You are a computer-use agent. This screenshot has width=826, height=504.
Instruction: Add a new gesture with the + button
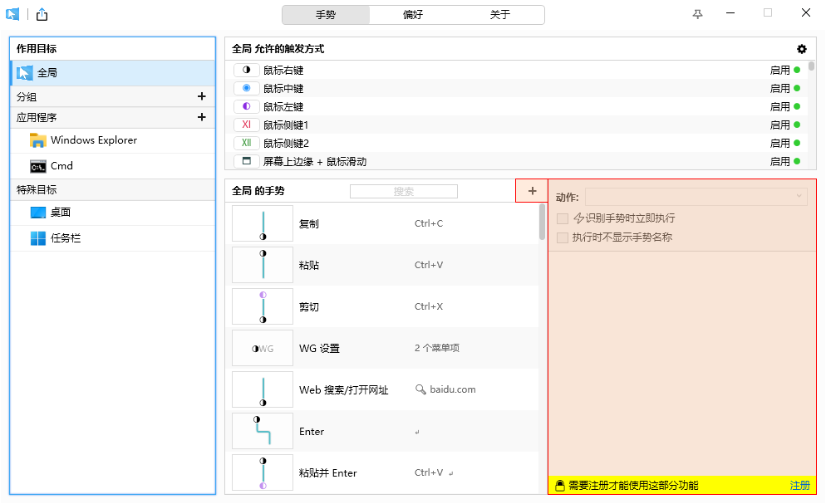tap(531, 190)
